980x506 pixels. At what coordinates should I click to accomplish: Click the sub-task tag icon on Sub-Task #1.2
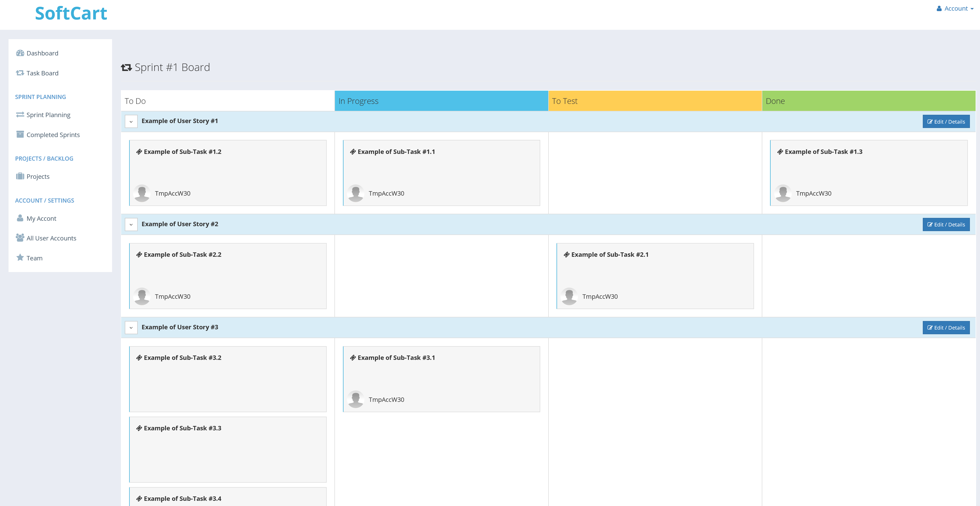(139, 151)
